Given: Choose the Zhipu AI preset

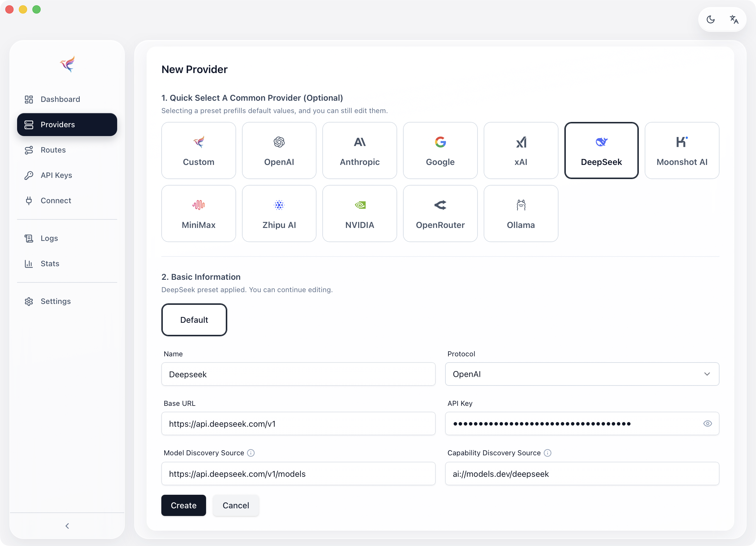Looking at the screenshot, I should click(x=279, y=214).
